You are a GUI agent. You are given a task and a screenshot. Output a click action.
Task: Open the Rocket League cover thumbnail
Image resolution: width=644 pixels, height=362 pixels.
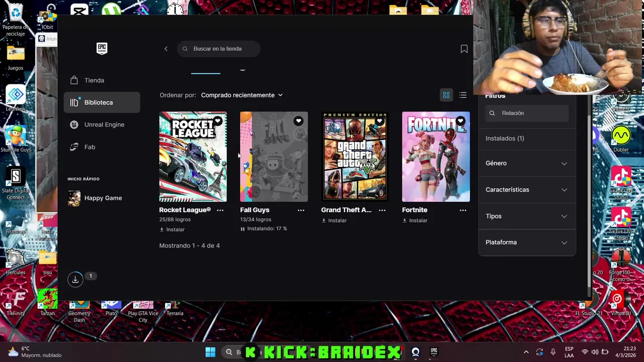point(193,156)
